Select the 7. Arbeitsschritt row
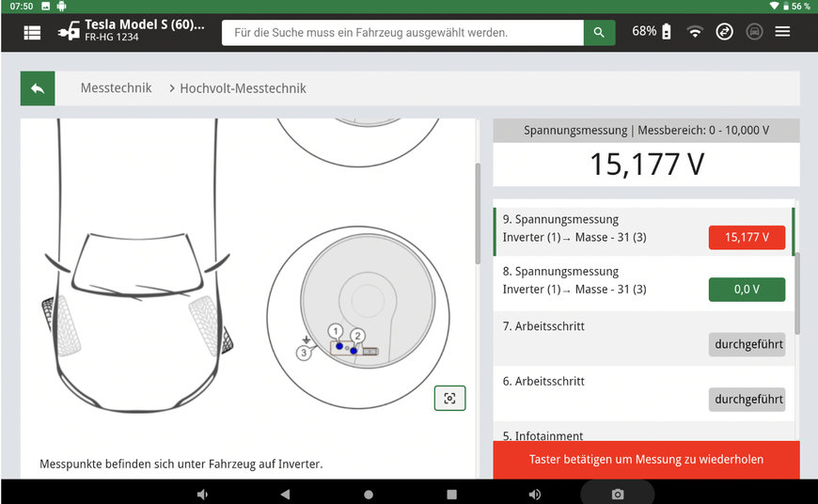The image size is (818, 504). [643, 339]
